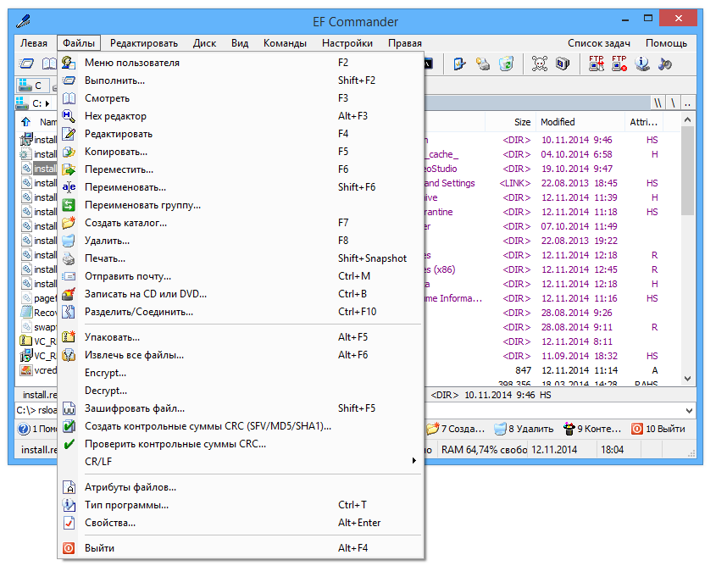Click the FTP connect toolbar icon
This screenshot has height=588, width=727.
(597, 64)
